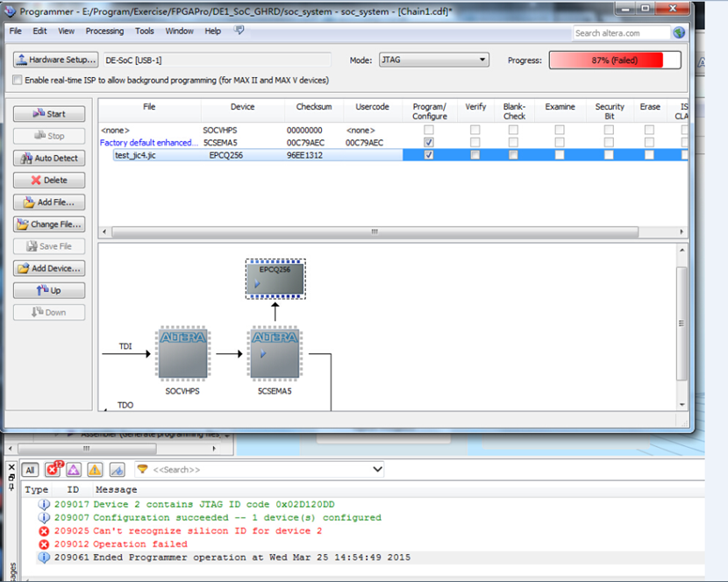728x582 pixels.
Task: Uncheck Program/Configure for test_jic4.jic
Action: 429,155
